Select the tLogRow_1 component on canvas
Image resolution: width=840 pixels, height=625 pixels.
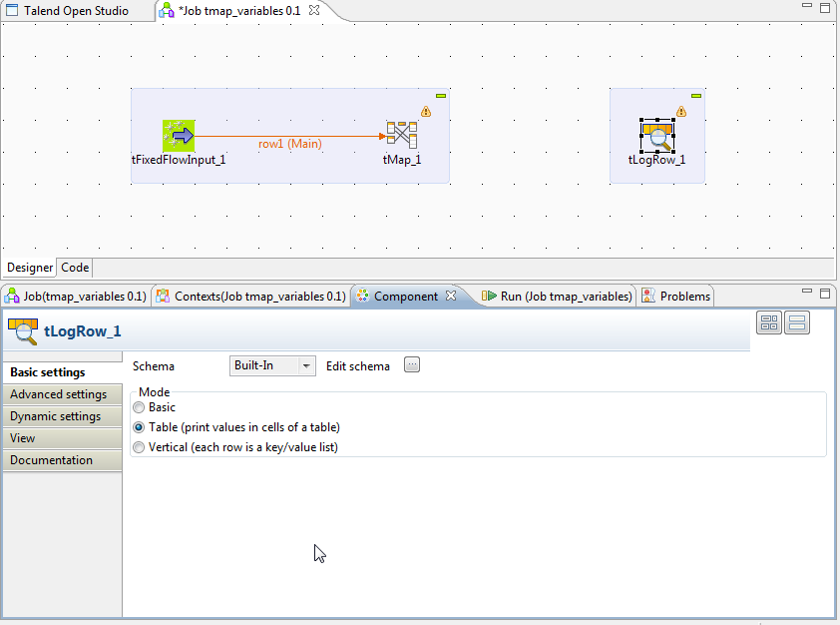tap(657, 136)
